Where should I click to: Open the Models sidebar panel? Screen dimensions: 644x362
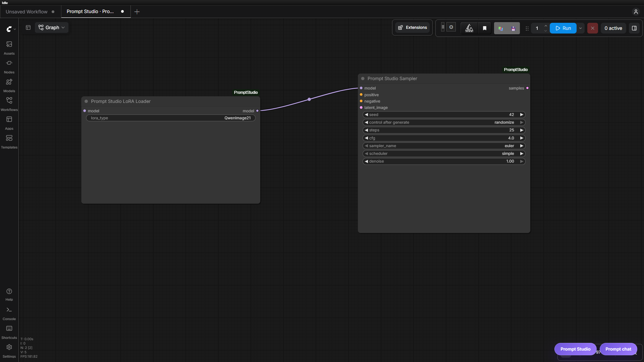[9, 85]
